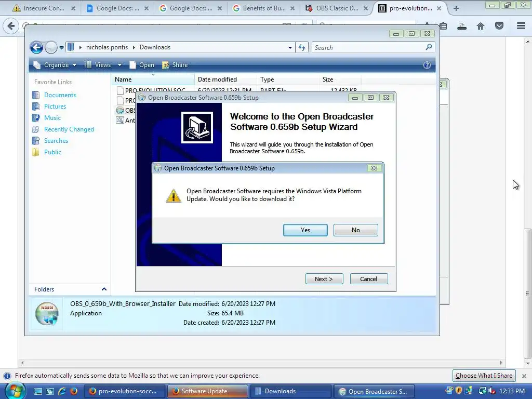Screen dimensions: 532x399
Task: Click the Explorer Search field
Action: 368,47
